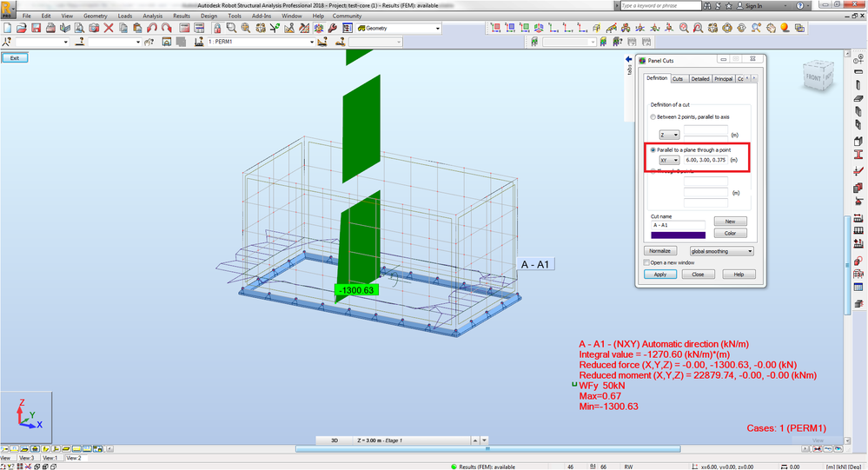Click the Color button
868x470 pixels.
point(730,233)
